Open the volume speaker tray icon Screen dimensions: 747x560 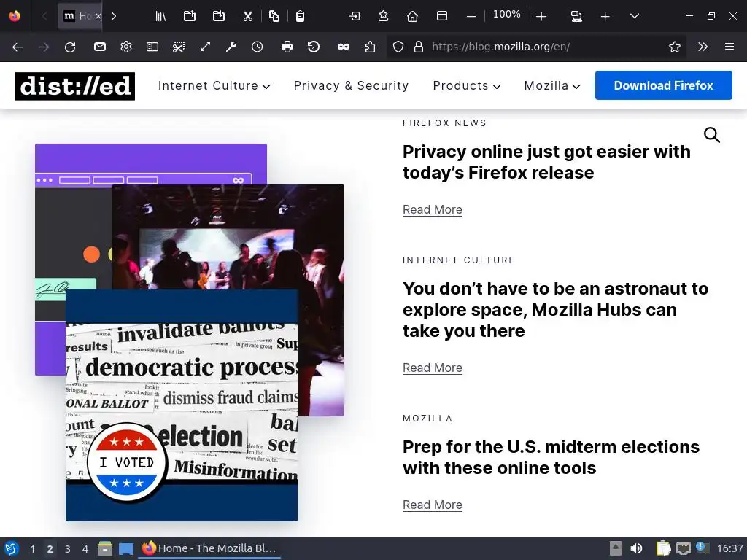[636, 548]
